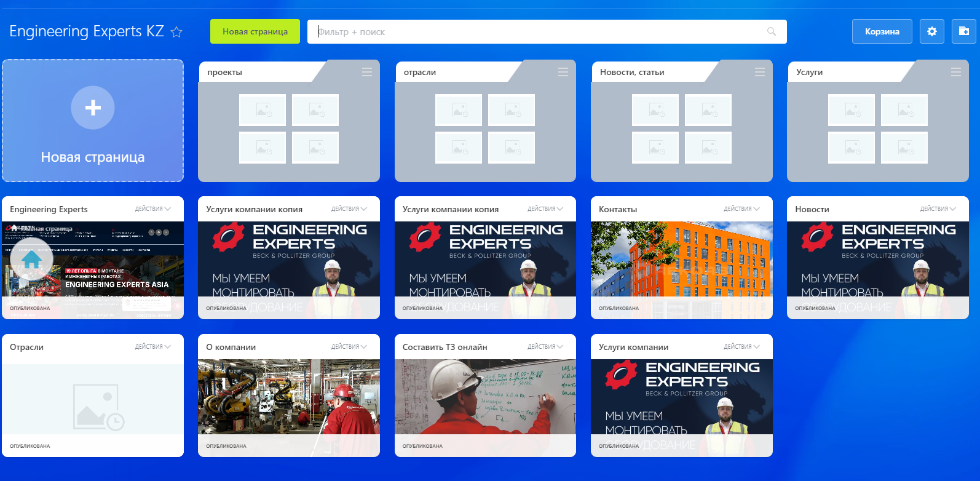Open Действия menu for Отрасли page

pyautogui.click(x=152, y=347)
